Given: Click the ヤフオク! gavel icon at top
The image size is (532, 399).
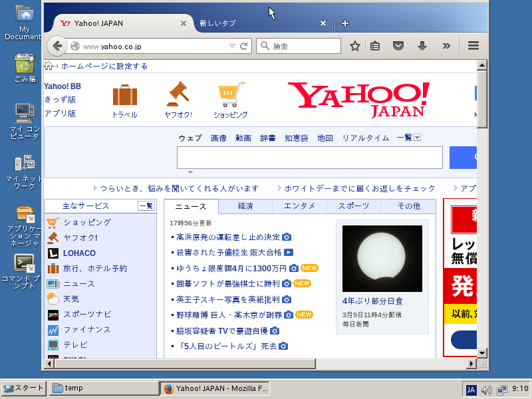Looking at the screenshot, I should coord(178,94).
